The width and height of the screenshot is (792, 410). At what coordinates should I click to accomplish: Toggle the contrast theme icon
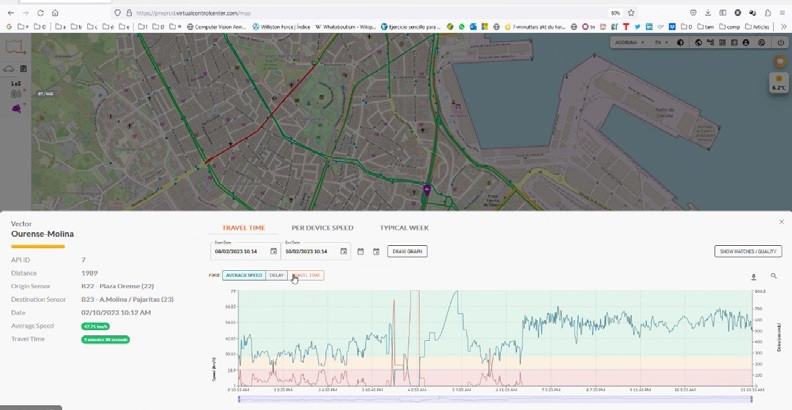[x=681, y=43]
